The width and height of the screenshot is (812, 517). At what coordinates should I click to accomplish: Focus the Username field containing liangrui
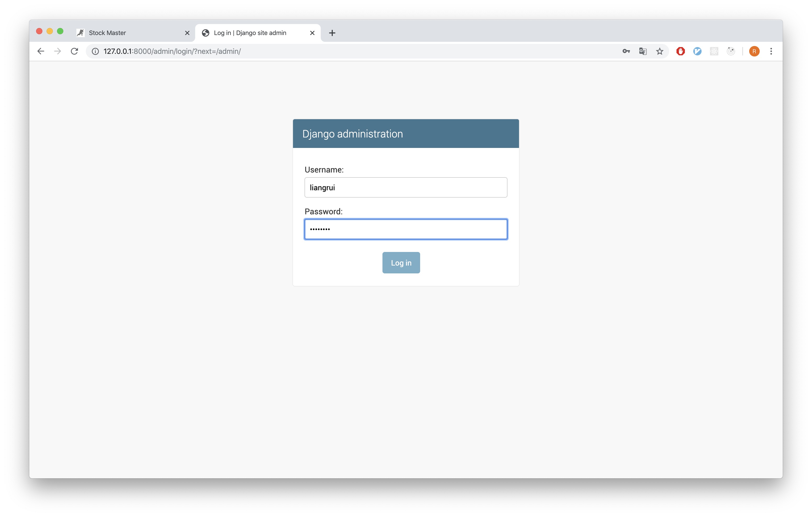(406, 187)
